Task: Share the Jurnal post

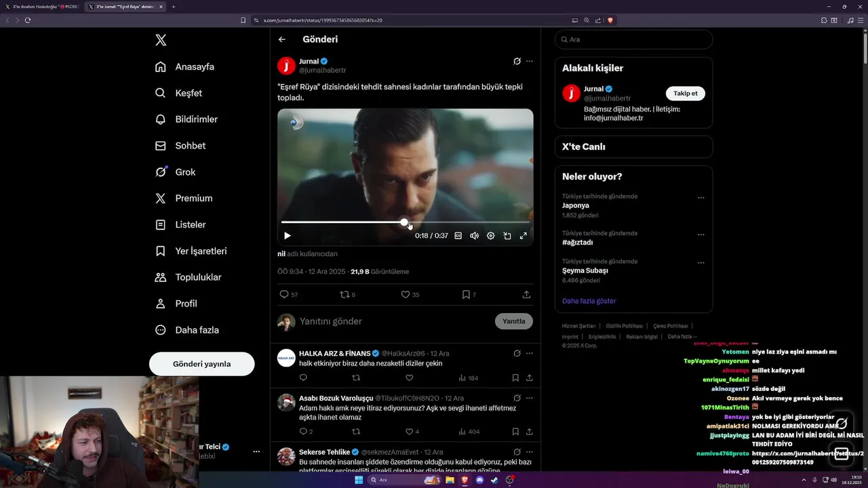Action: (526, 295)
